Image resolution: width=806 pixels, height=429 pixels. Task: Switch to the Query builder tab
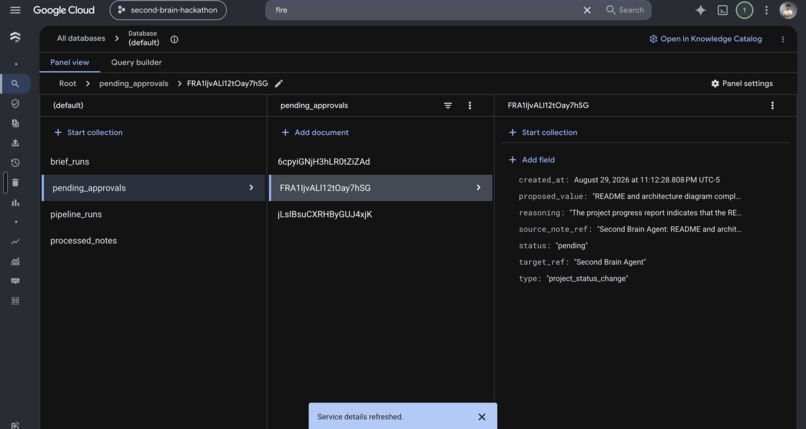tap(136, 62)
